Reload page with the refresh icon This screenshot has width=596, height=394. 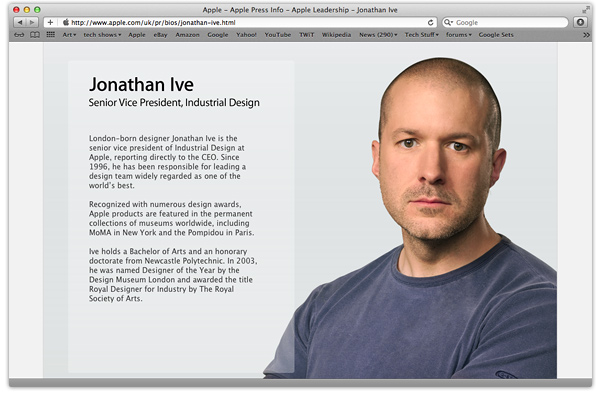tap(430, 22)
